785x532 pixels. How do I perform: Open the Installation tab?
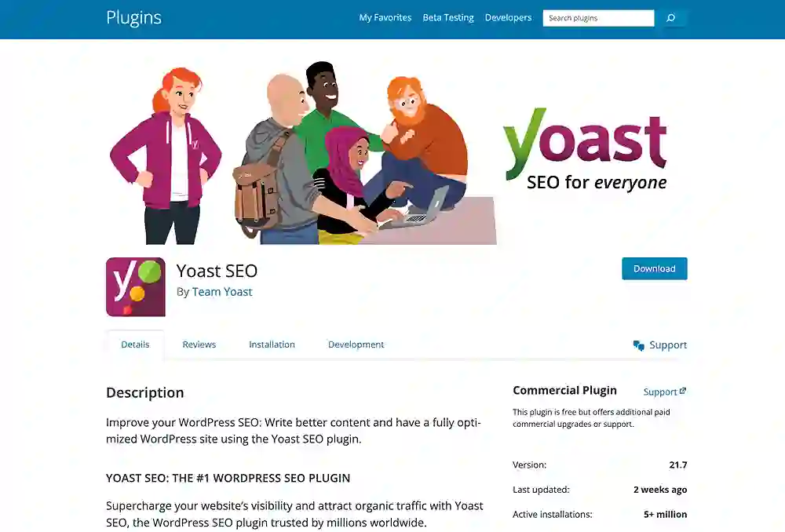pos(272,344)
